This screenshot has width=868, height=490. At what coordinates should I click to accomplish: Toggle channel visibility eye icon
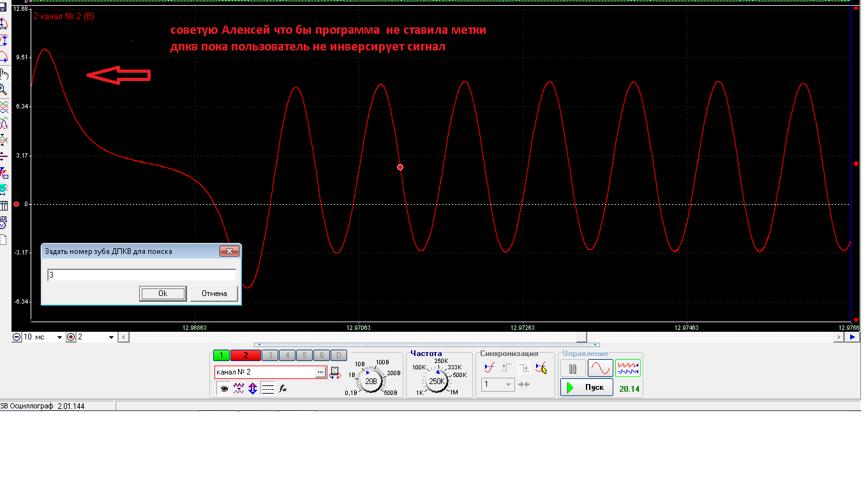point(224,388)
